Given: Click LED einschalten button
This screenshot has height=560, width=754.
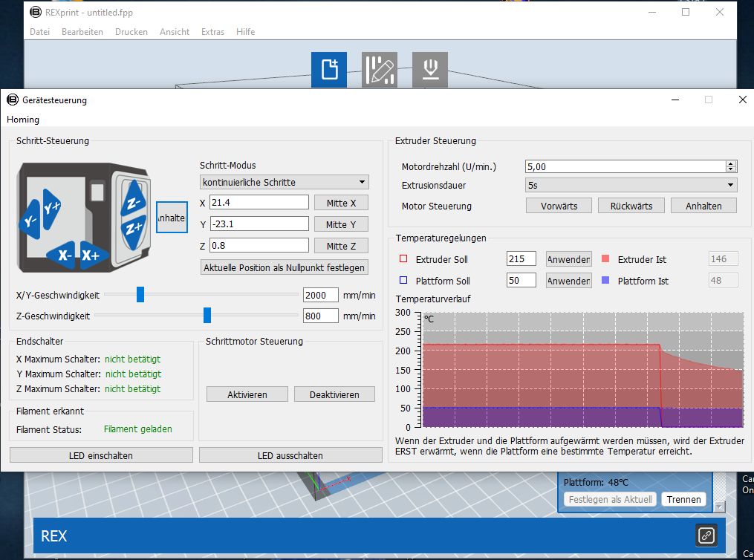Looking at the screenshot, I should [x=101, y=455].
